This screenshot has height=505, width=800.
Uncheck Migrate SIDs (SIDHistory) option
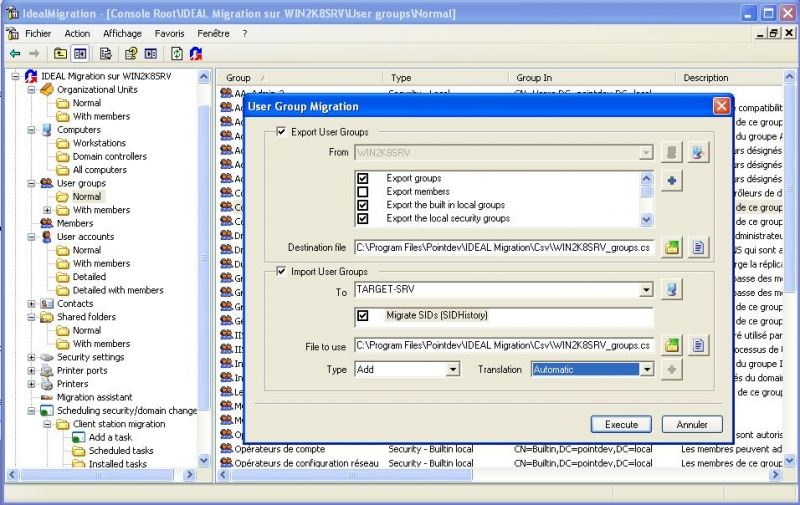(364, 315)
